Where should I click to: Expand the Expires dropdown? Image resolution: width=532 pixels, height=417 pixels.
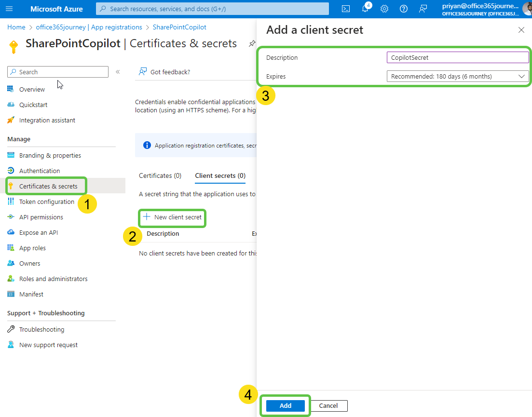click(x=457, y=76)
